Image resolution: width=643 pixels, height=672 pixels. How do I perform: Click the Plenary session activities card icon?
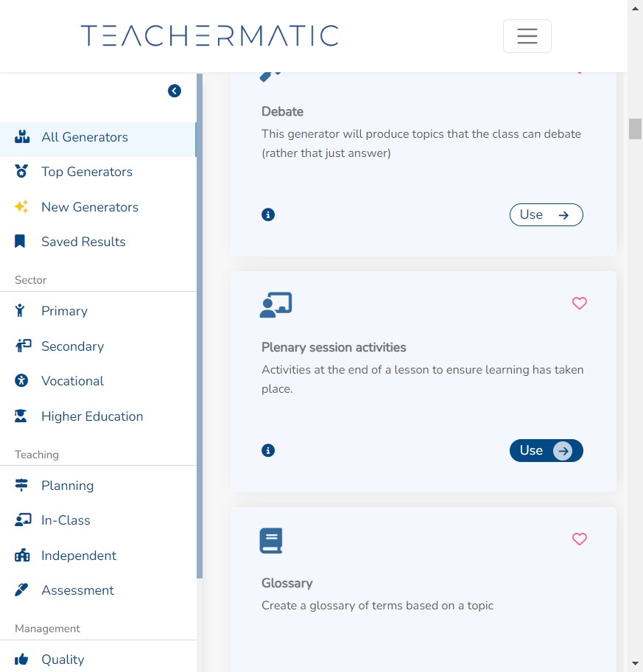(276, 305)
